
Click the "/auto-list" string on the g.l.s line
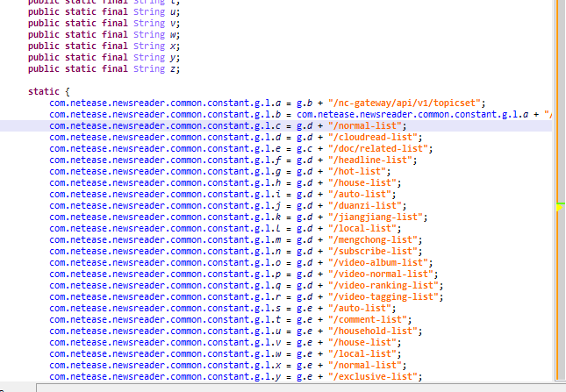tap(360, 309)
